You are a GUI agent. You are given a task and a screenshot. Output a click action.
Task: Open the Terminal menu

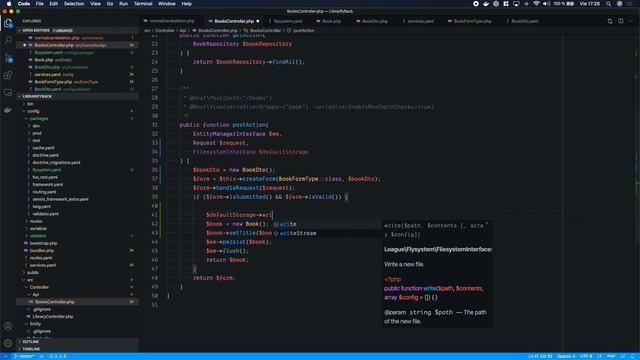click(x=143, y=4)
